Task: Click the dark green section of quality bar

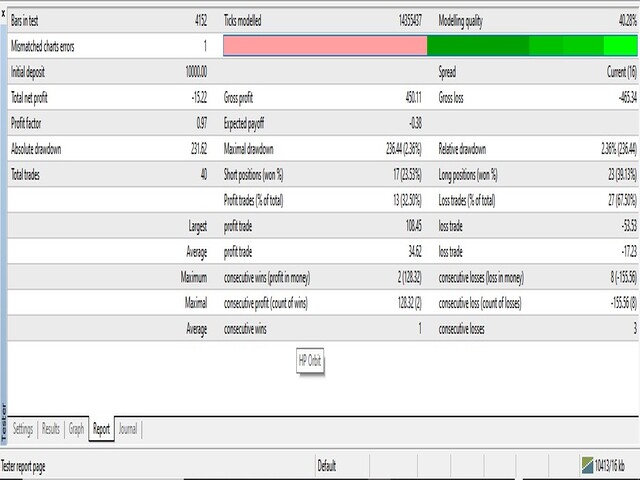Action: [x=478, y=46]
